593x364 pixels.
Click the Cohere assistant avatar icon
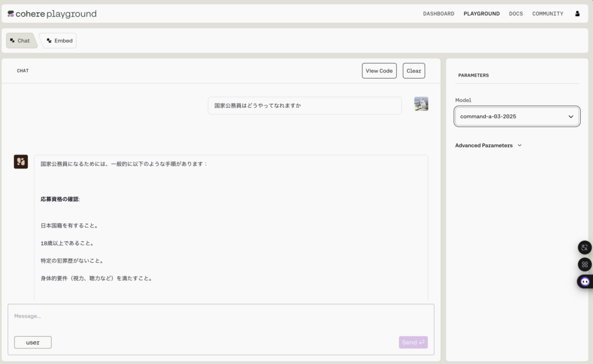(x=21, y=161)
